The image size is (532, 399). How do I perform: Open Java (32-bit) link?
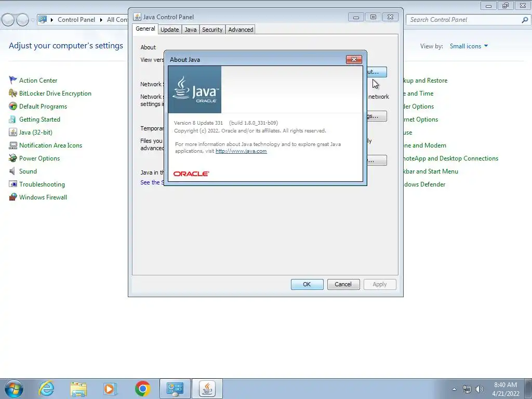[x=36, y=132]
